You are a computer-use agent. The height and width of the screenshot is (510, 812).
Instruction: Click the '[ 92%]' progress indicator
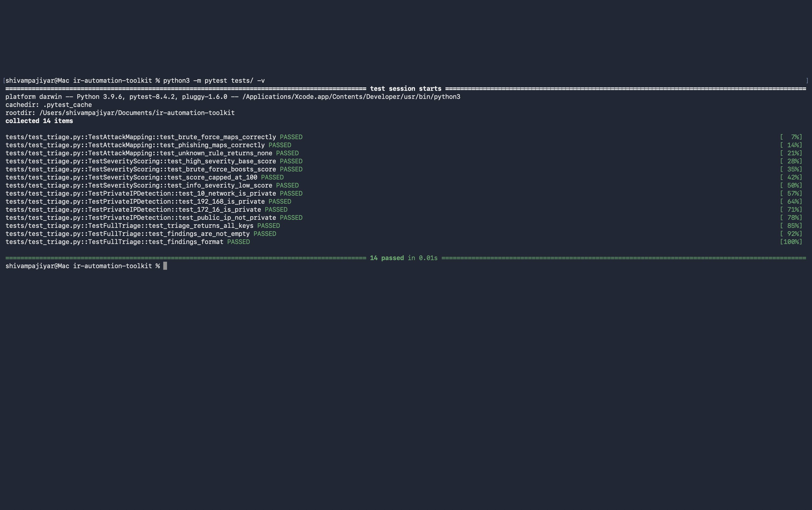[x=791, y=234]
